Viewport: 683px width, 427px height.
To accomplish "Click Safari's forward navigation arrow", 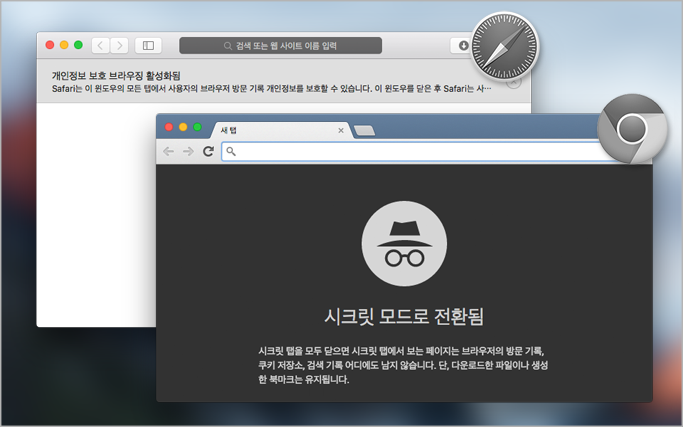I will (x=119, y=45).
